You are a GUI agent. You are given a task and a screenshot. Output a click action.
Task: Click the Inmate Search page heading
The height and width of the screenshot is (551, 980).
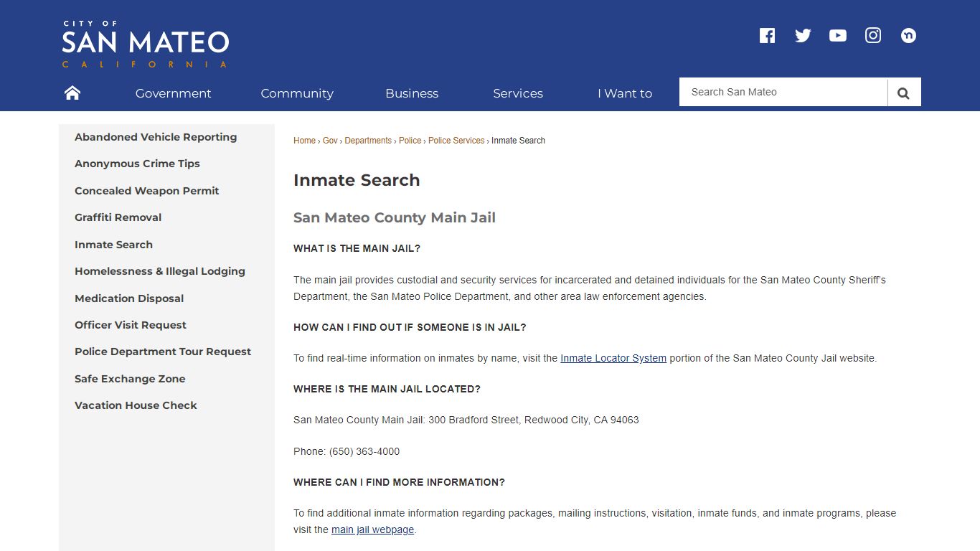(x=357, y=180)
